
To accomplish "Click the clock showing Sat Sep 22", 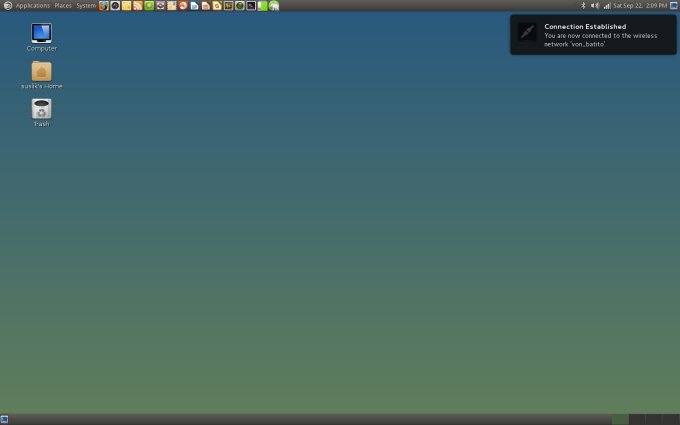I will [640, 6].
